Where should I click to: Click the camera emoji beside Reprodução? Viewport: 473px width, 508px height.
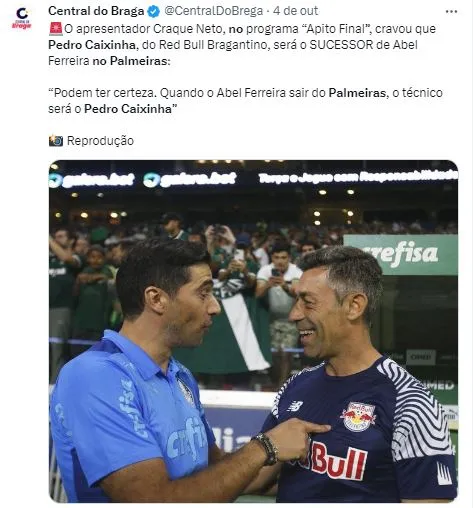click(56, 140)
